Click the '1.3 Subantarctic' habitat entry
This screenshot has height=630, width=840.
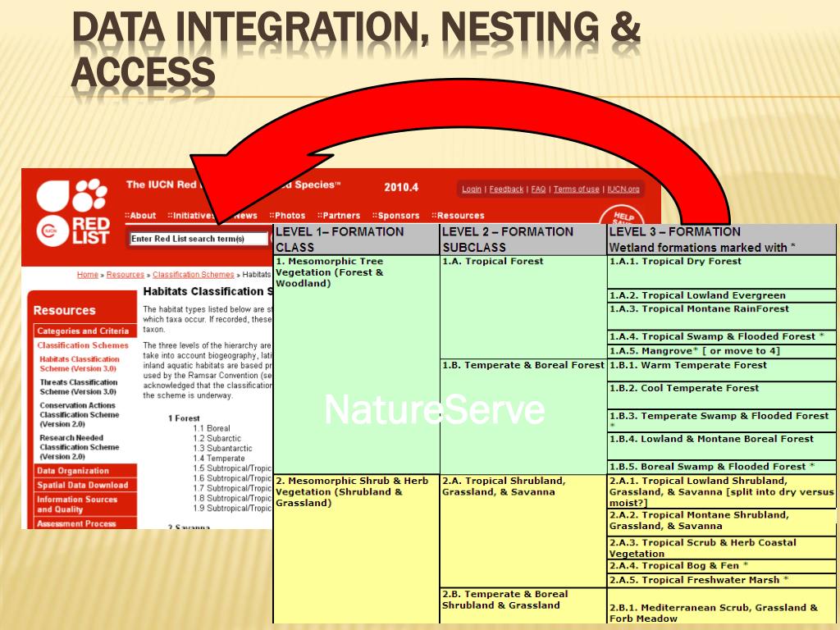tap(222, 449)
